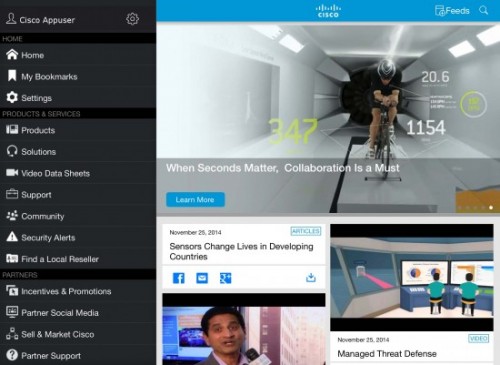The height and width of the screenshot is (365, 500).
Task: Click the Products icon
Action: (12, 129)
